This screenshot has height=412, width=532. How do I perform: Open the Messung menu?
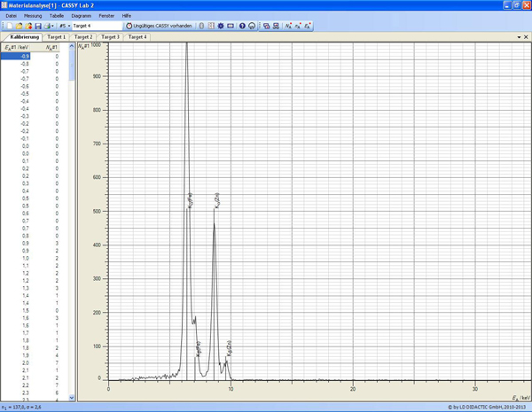[x=33, y=16]
